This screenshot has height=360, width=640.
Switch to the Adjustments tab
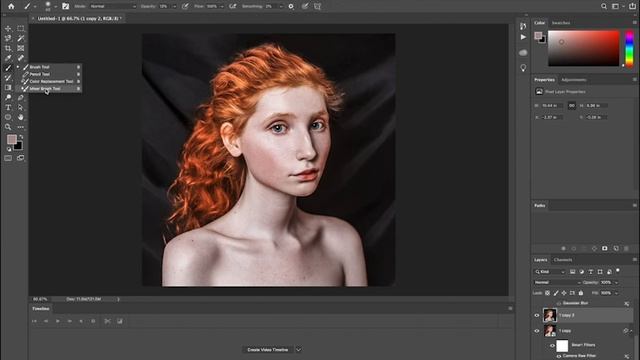573,80
